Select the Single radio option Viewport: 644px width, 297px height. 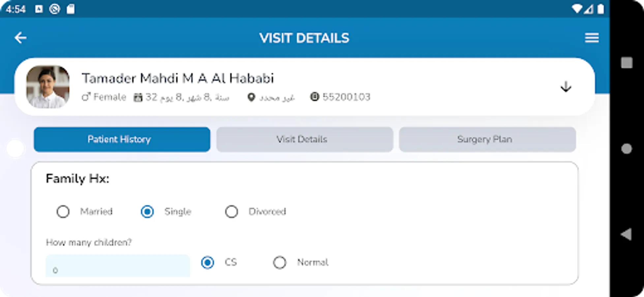click(x=147, y=212)
